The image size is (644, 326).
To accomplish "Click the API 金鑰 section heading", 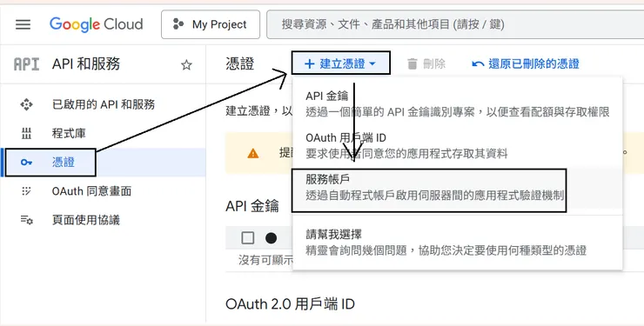I will (252, 205).
